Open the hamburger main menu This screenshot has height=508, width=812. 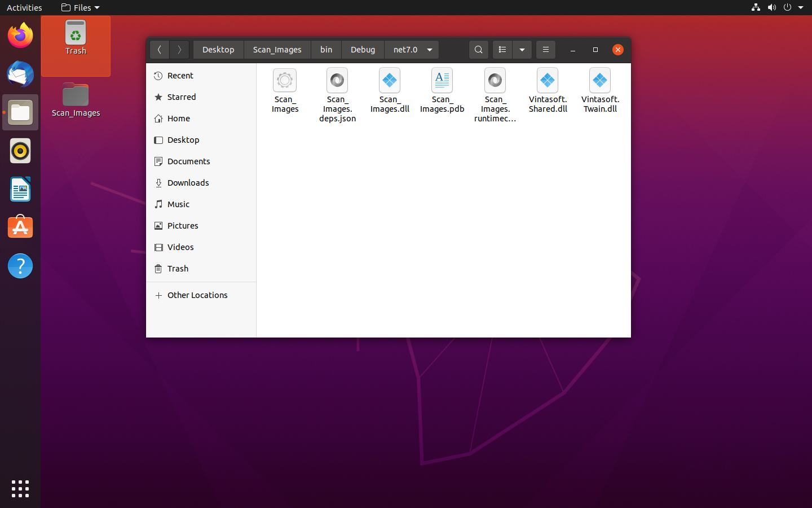click(x=545, y=50)
